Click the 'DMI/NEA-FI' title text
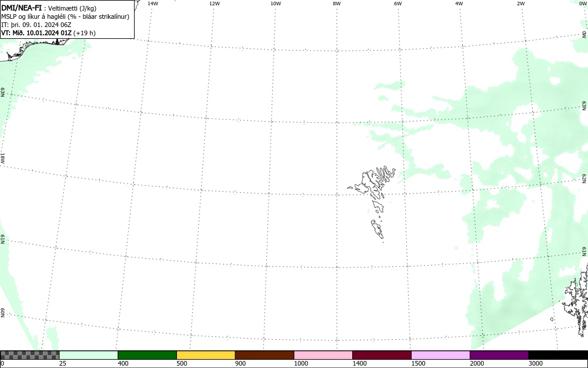The width and height of the screenshot is (588, 368). pos(22,8)
